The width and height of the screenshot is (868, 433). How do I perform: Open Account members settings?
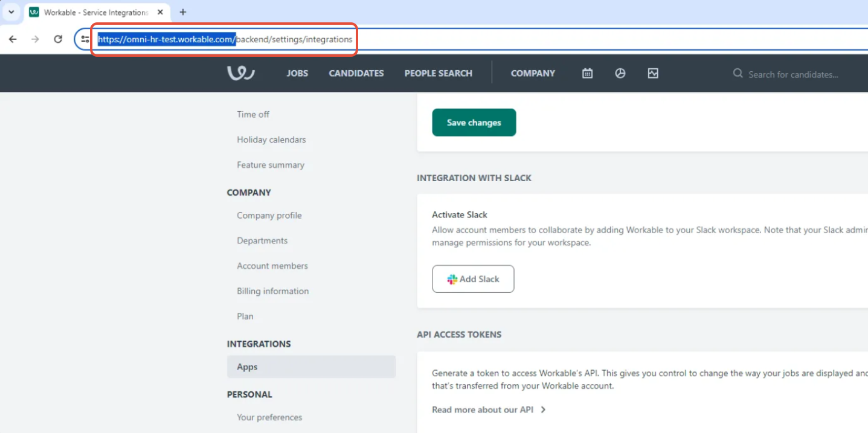[272, 266]
